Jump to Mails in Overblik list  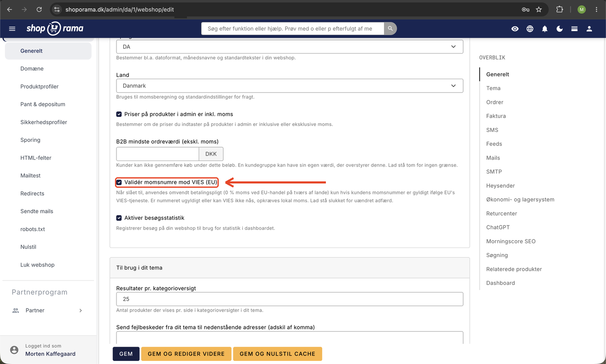493,158
